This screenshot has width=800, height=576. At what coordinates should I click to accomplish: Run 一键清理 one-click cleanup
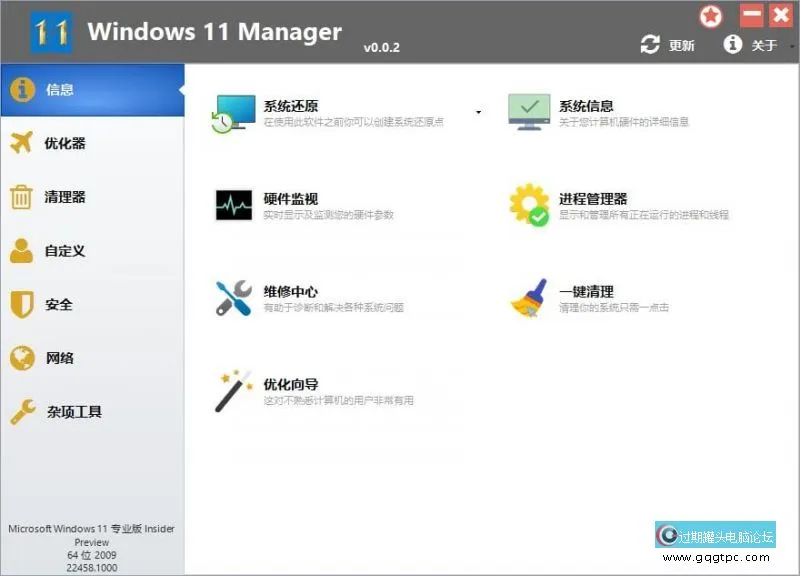(590, 293)
